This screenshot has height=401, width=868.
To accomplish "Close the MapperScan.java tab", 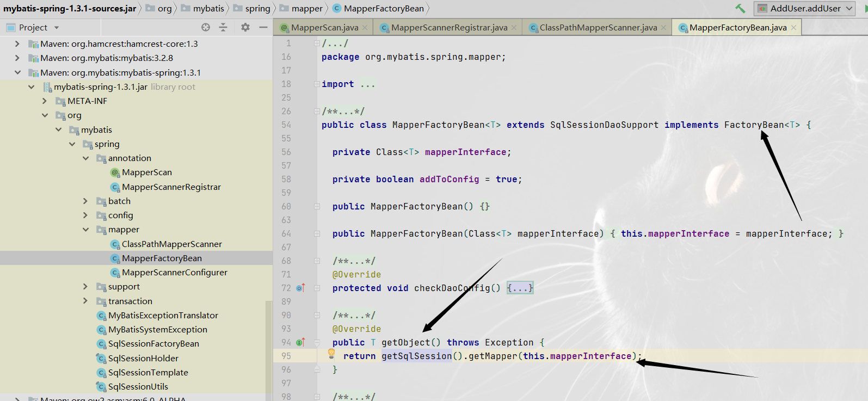I will 365,28.
